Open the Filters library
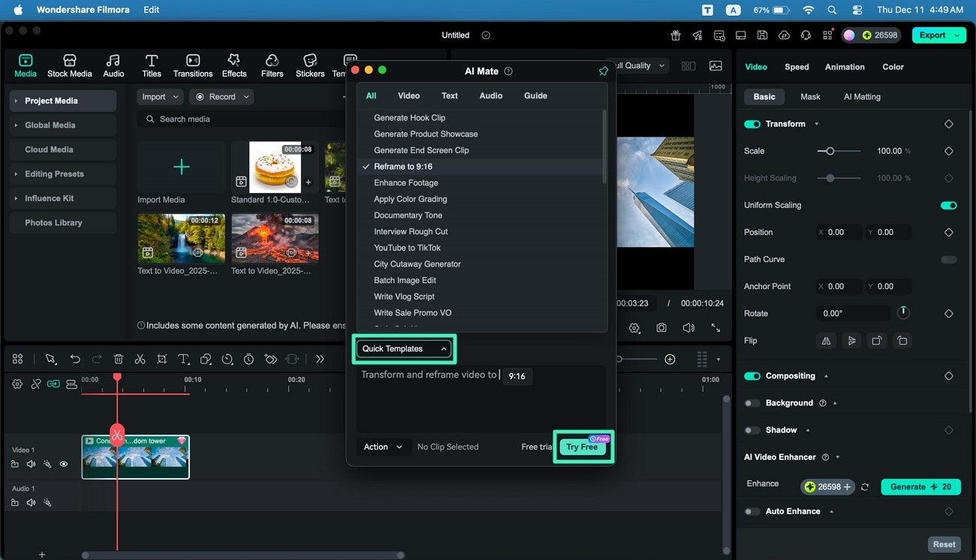This screenshot has height=560, width=976. 272,66
